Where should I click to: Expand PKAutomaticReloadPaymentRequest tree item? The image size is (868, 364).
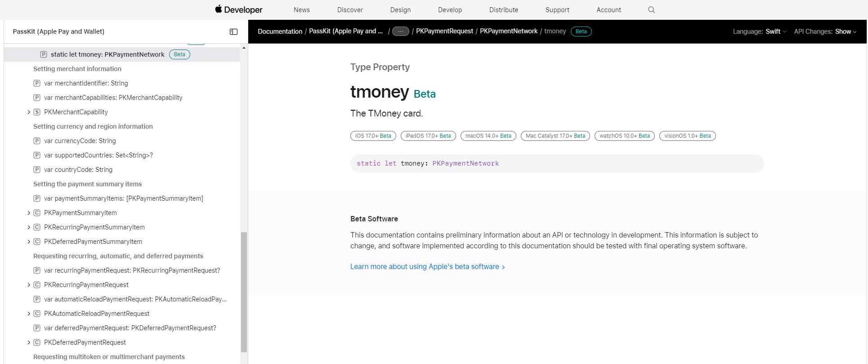(29, 314)
